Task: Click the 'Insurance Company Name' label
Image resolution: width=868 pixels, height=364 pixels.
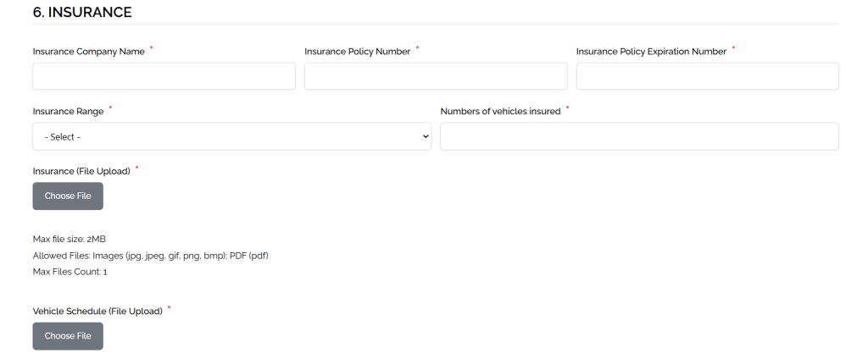Action: click(88, 52)
